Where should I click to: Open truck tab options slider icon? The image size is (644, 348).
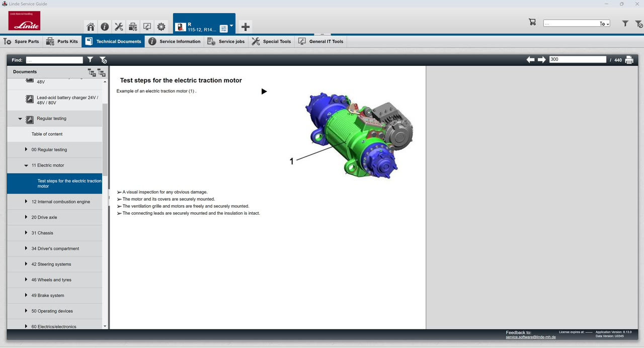click(x=223, y=29)
